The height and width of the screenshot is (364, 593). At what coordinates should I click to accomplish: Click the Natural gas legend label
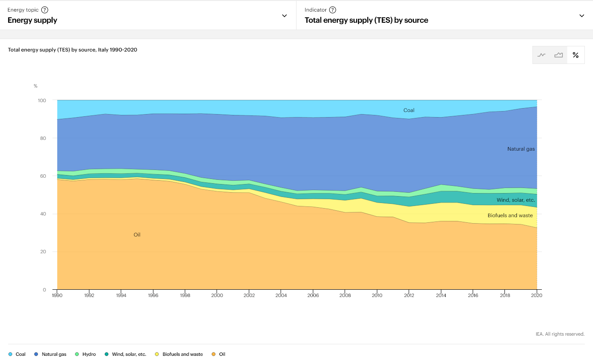pyautogui.click(x=54, y=355)
